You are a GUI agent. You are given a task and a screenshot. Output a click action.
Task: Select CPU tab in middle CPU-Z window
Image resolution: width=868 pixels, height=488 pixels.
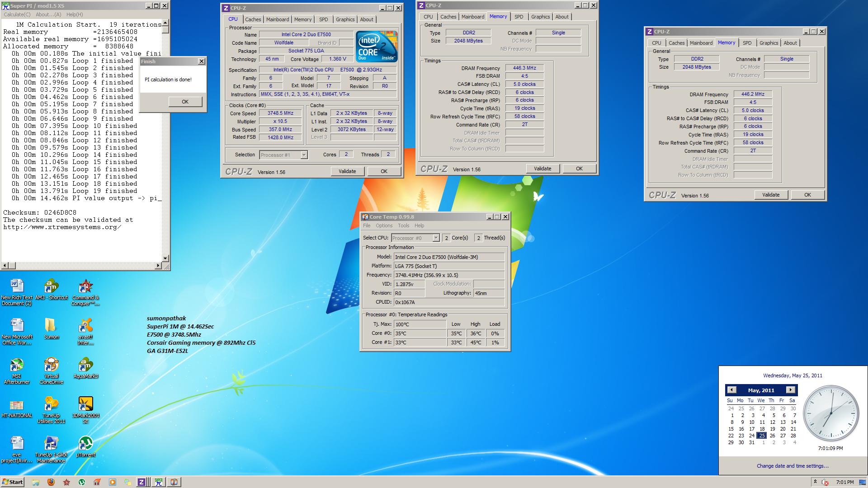[428, 17]
